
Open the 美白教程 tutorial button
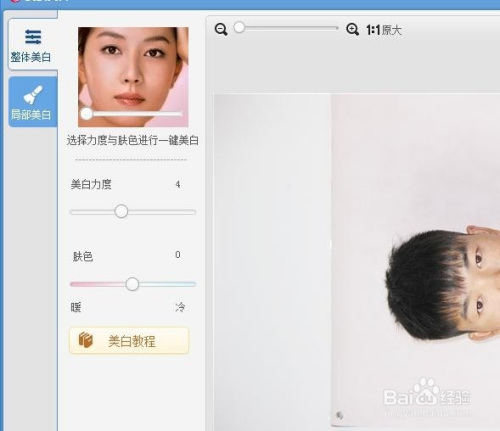click(x=129, y=341)
